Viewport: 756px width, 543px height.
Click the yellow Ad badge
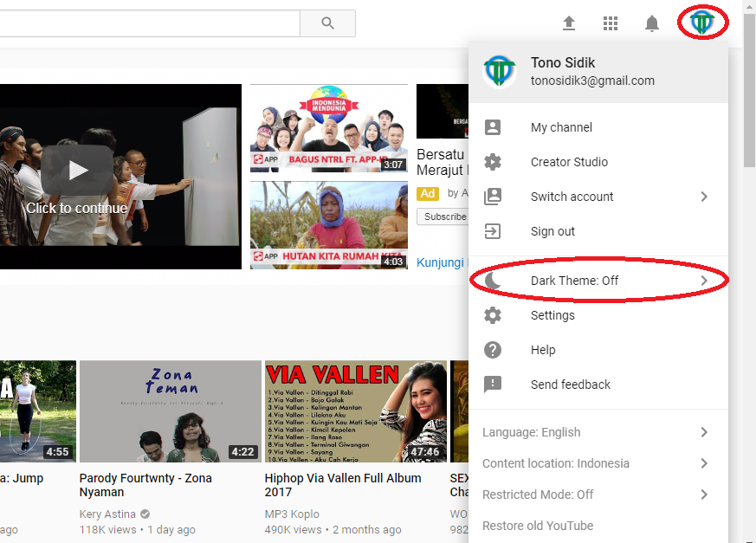click(428, 193)
